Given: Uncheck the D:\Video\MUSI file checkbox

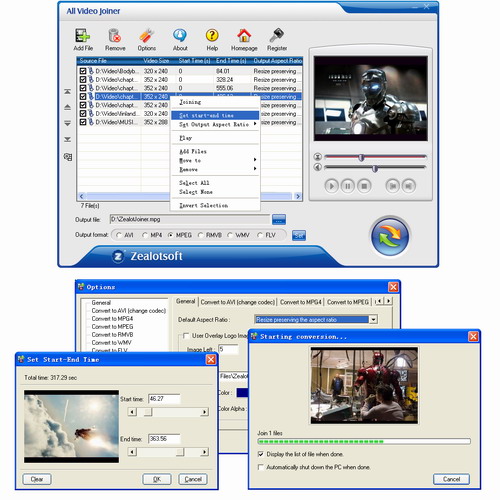Looking at the screenshot, I should click(x=83, y=122).
